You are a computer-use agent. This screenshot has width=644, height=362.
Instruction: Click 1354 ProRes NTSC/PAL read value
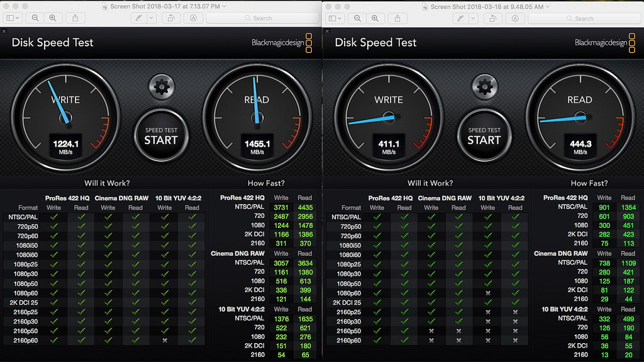pos(628,207)
